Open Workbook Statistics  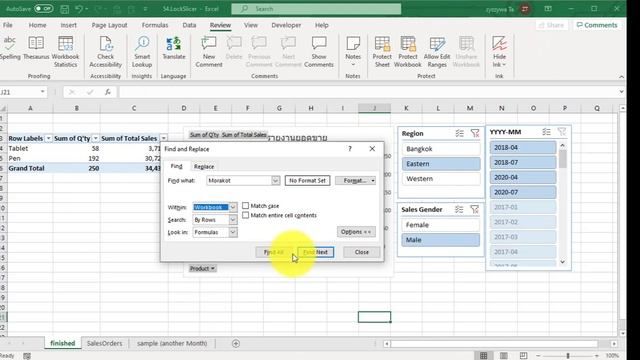(65, 51)
